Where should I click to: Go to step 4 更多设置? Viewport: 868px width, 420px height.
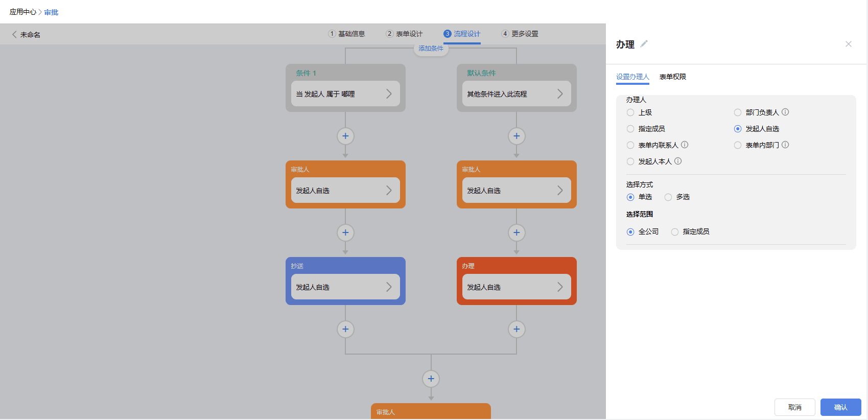520,34
